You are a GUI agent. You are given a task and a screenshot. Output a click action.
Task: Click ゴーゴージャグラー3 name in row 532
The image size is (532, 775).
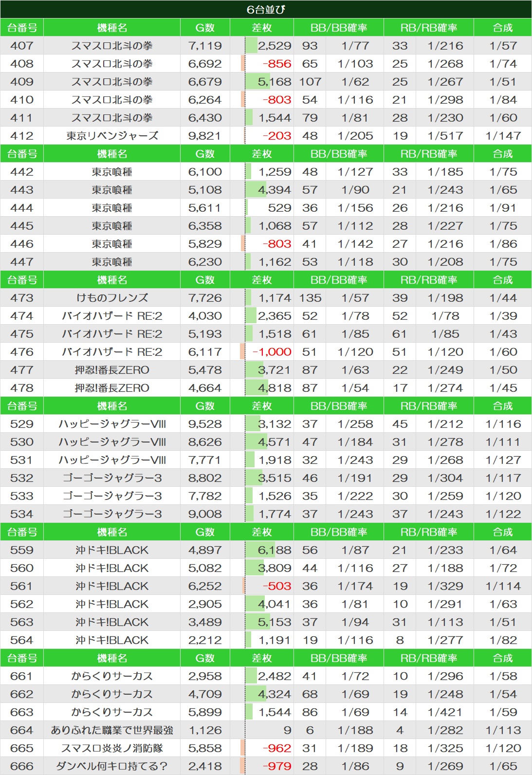[112, 478]
